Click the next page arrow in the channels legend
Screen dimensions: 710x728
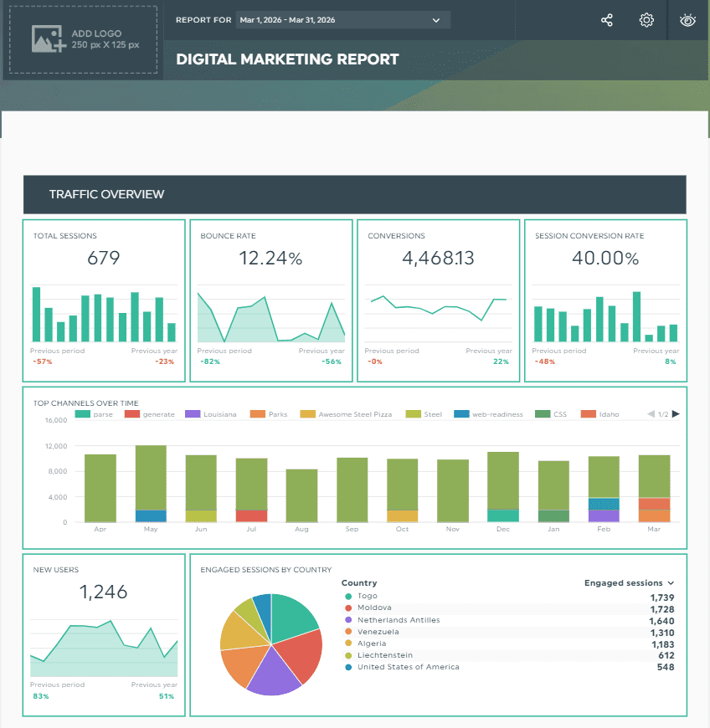click(674, 413)
